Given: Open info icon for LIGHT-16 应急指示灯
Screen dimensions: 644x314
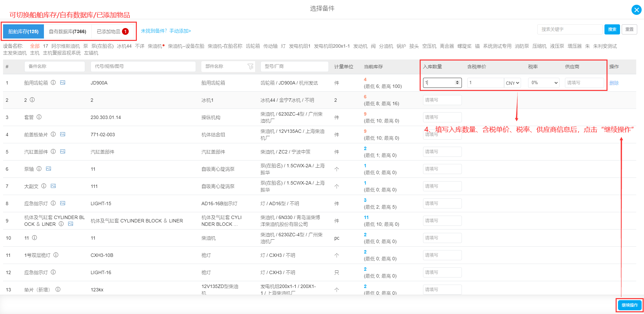Looking at the screenshot, I should (53, 272).
